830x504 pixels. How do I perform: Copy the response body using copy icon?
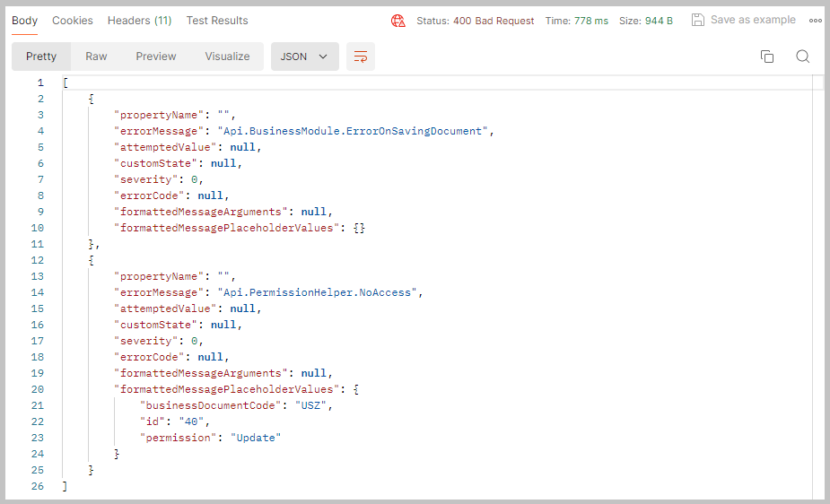point(767,56)
